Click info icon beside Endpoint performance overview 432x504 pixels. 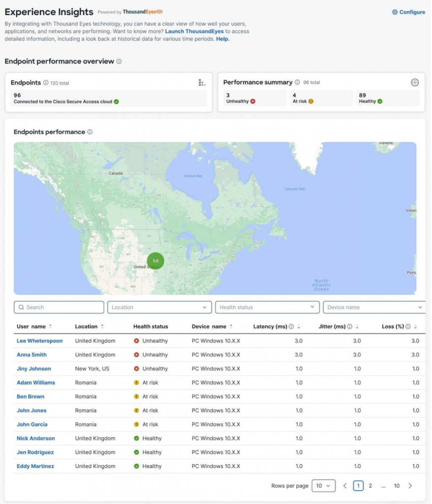(x=119, y=62)
